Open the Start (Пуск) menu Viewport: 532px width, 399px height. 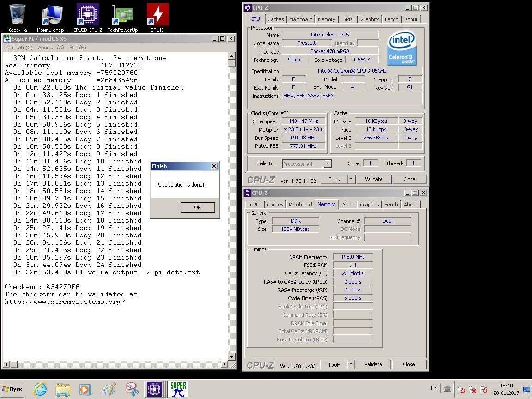[12, 389]
